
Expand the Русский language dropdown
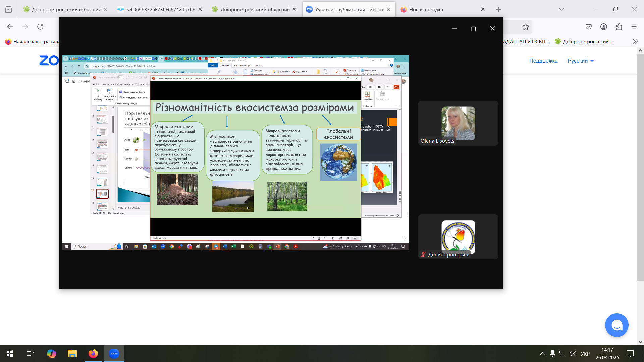(x=581, y=61)
